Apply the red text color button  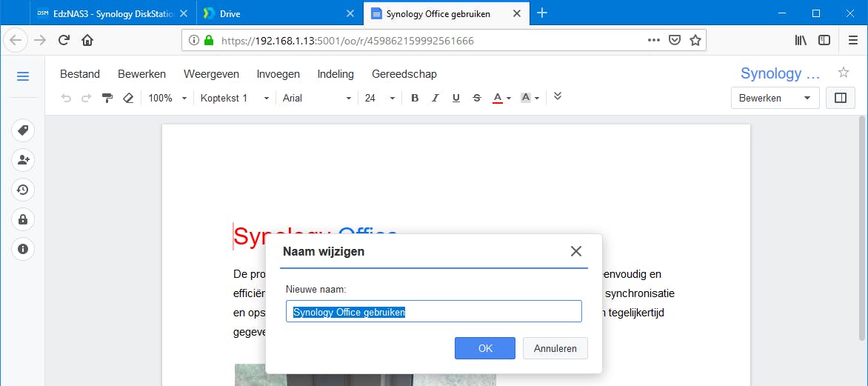(x=497, y=98)
